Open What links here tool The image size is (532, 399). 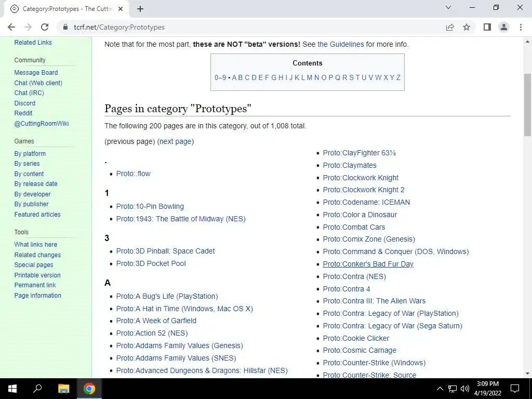[x=36, y=245]
